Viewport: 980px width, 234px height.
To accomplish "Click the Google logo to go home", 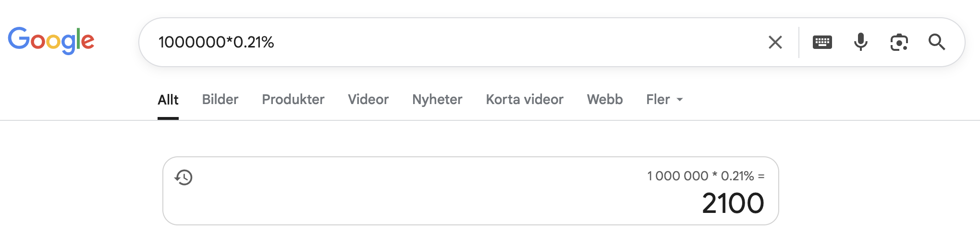I will coord(51,41).
